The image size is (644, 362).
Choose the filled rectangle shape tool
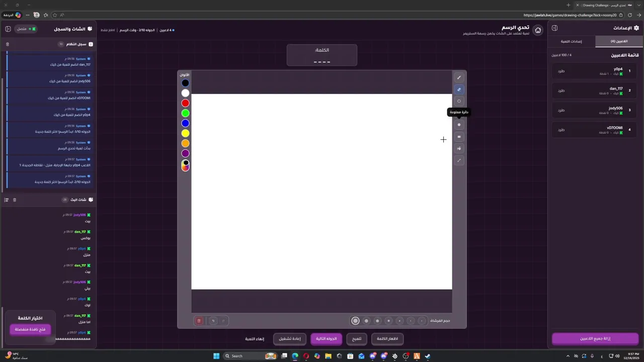point(459,137)
